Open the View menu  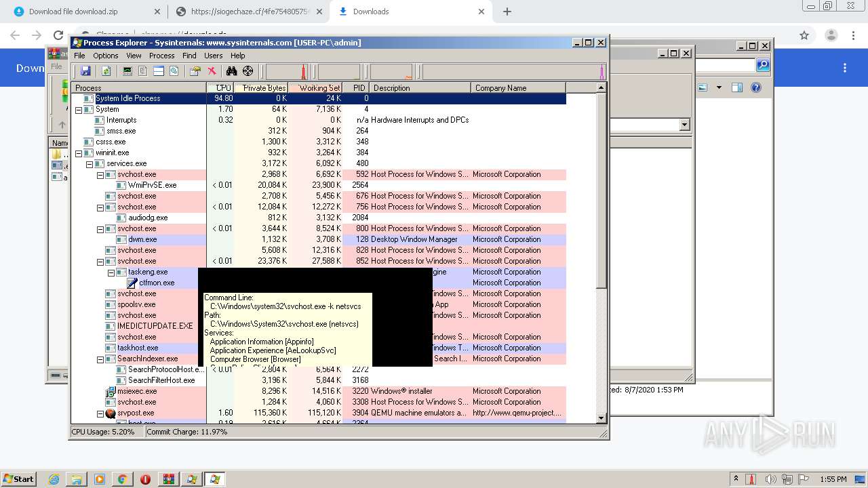[x=134, y=56]
